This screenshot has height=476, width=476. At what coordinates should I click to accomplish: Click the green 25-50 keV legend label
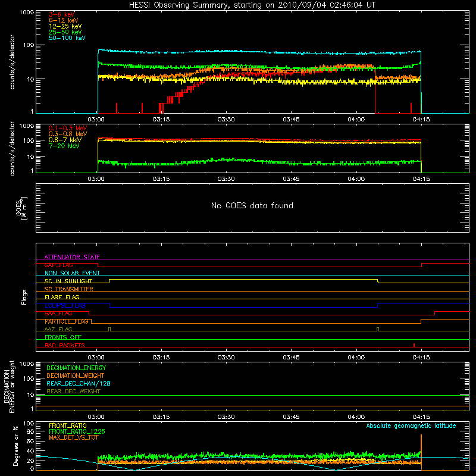(65, 32)
